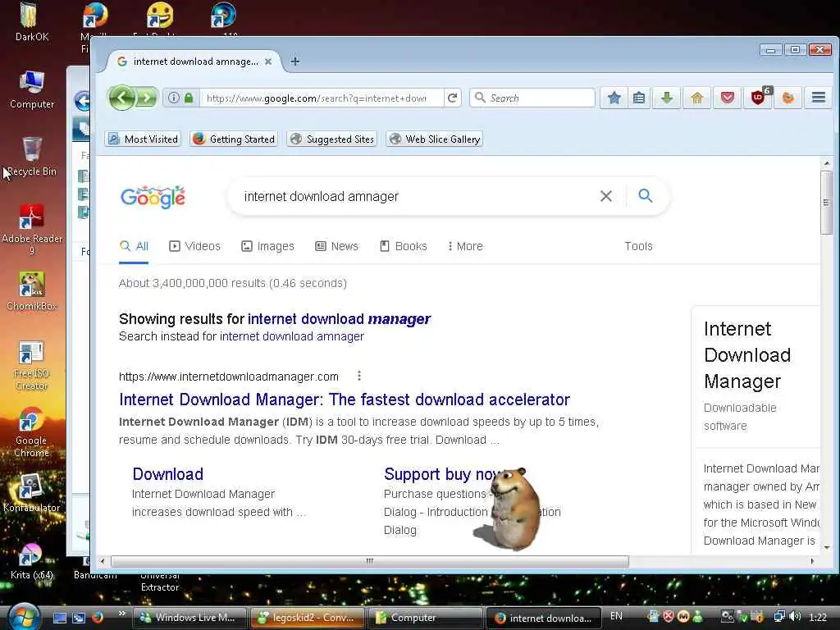Click the Firefox Search box
This screenshot has height=630, width=840.
point(532,98)
